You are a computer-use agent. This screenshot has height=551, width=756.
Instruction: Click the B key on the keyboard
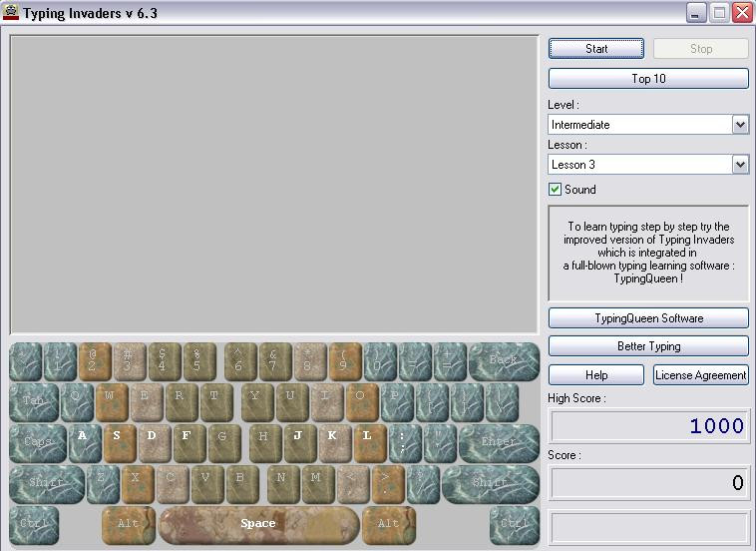(x=242, y=484)
